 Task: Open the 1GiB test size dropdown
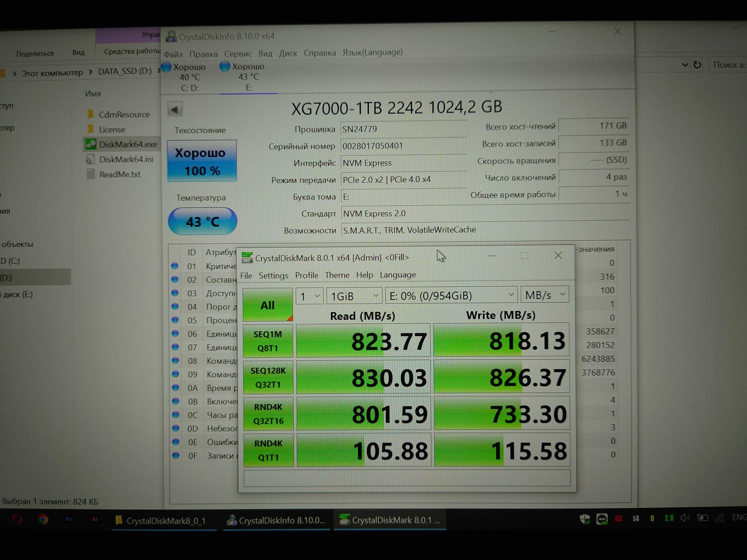point(354,296)
